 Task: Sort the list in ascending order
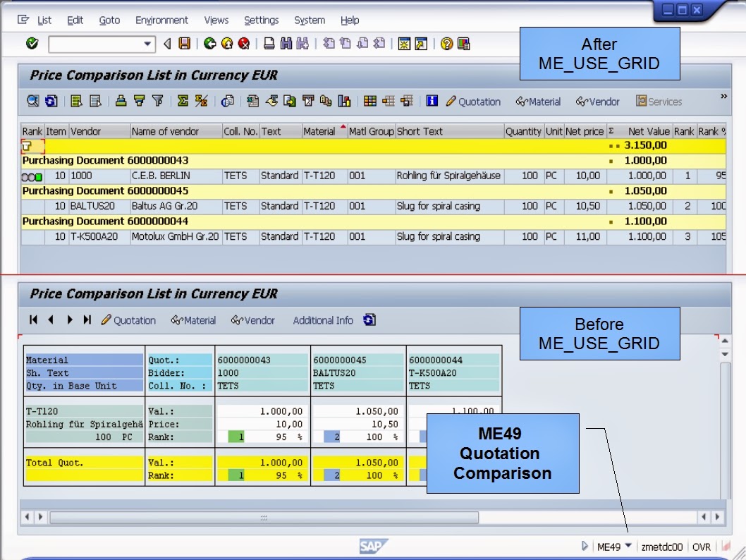[119, 101]
